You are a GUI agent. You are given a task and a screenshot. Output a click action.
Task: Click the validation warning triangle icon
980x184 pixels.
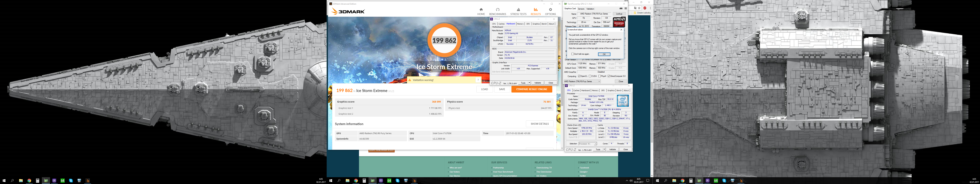[410, 80]
